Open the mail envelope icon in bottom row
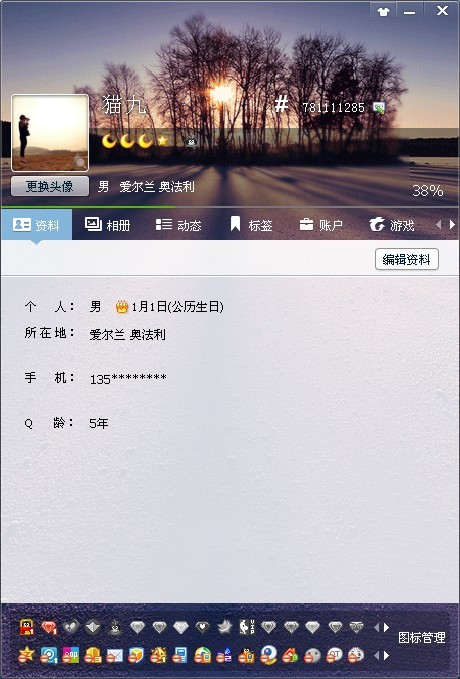This screenshot has width=460, height=679. click(x=114, y=656)
